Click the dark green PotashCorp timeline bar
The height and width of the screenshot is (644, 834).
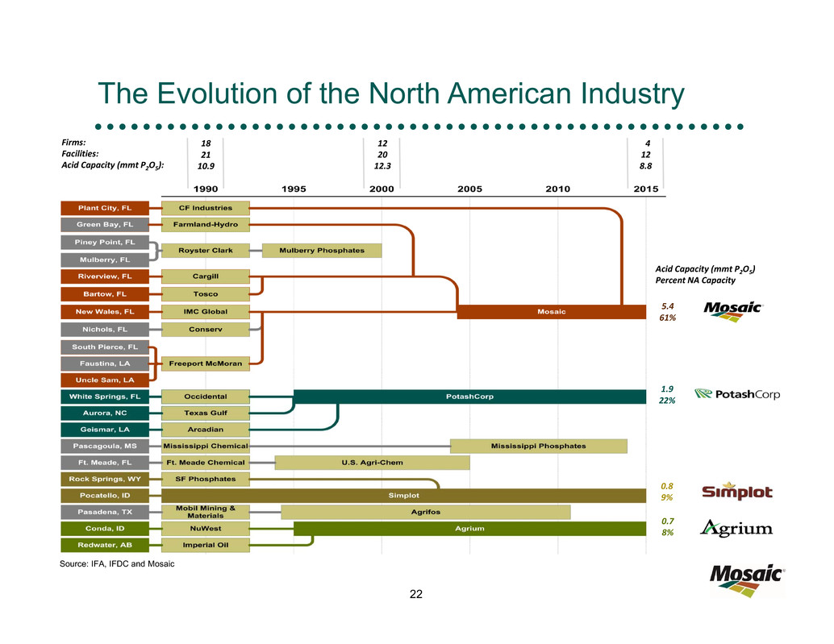click(469, 397)
